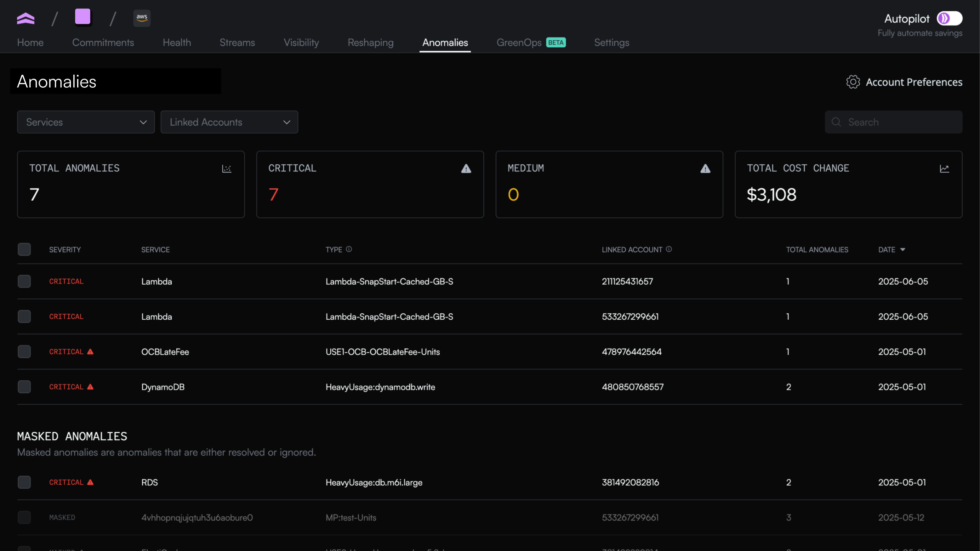Click the warning icon on the Critical card
Image resolution: width=980 pixels, height=551 pixels.
click(466, 169)
